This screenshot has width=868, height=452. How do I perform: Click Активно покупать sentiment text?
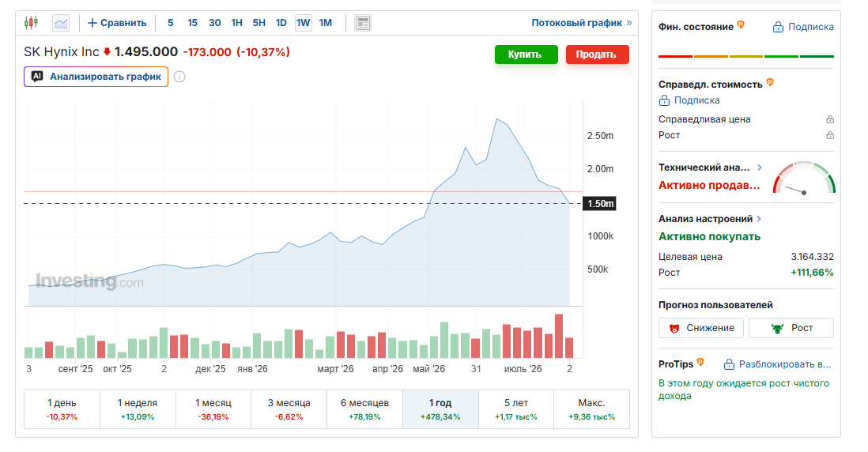pos(709,236)
